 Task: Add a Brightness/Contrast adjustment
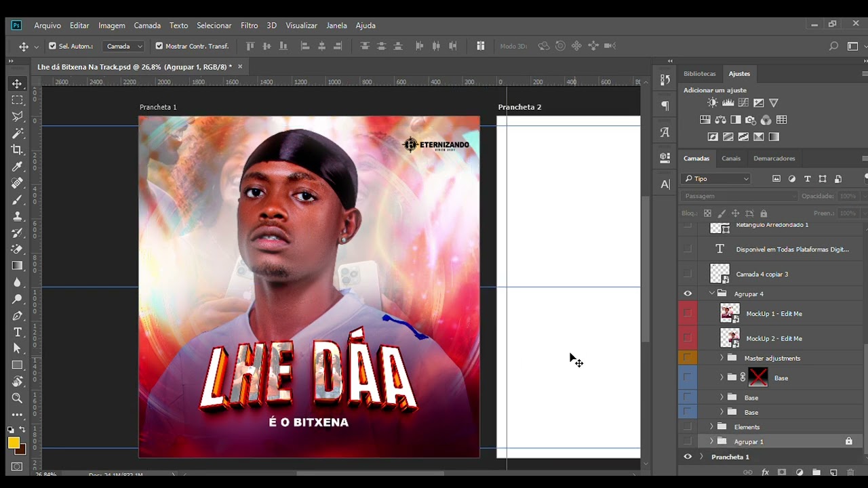coord(712,103)
